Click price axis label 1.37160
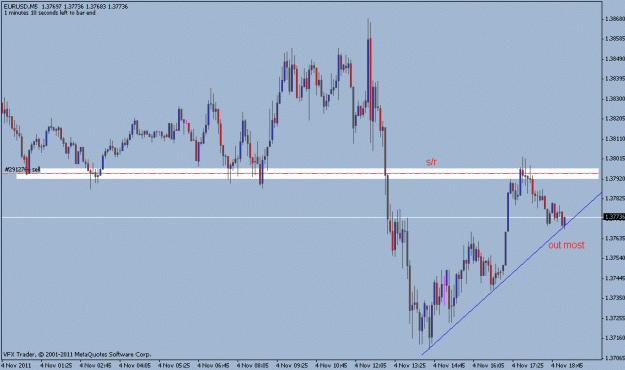This screenshot has height=370, width=625. click(614, 338)
